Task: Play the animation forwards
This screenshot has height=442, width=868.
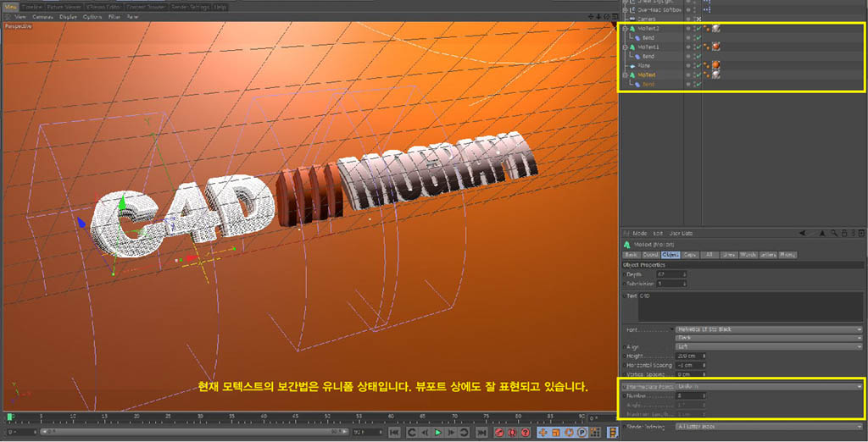Action: (x=438, y=433)
